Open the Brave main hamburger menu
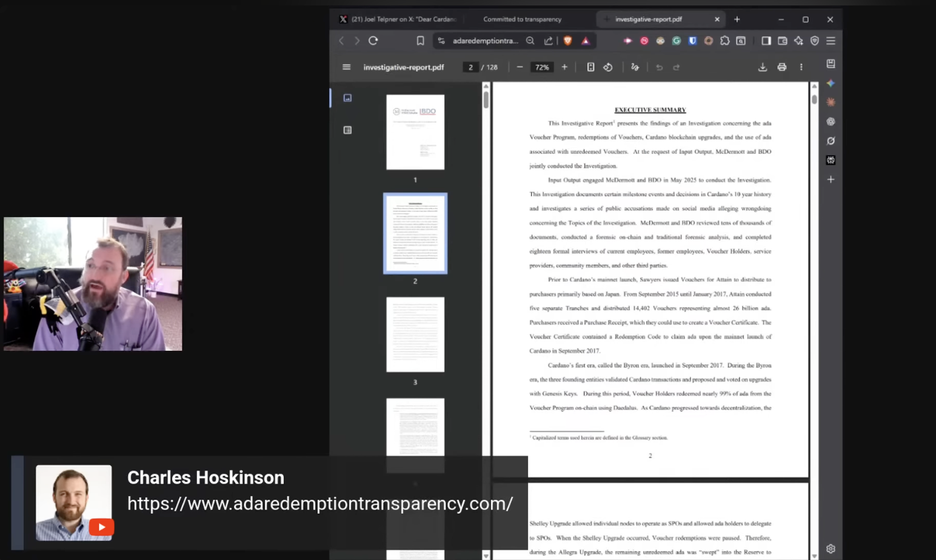 click(x=831, y=41)
